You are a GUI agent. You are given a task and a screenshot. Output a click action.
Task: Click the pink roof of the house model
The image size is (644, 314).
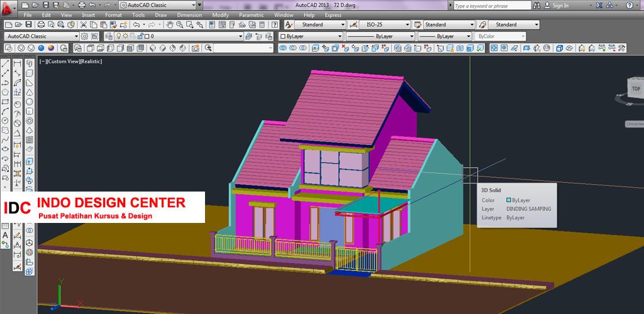click(x=345, y=107)
